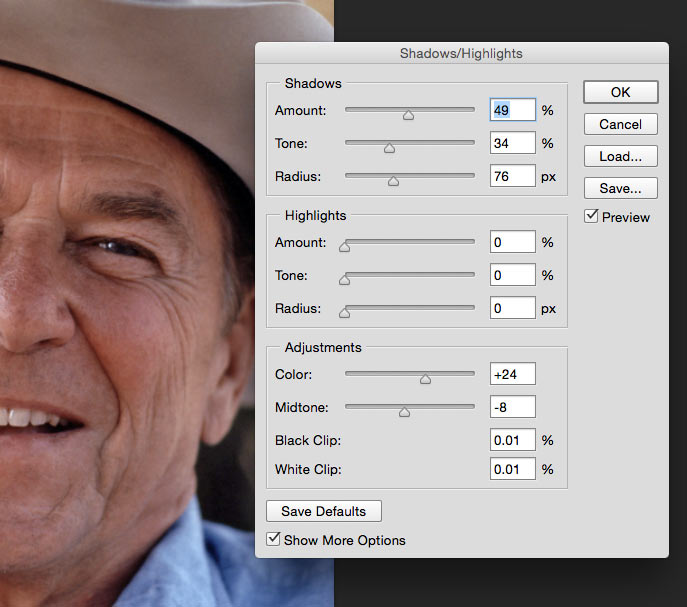Click the Save... button
Viewport: 687px width, 607px height.
620,188
